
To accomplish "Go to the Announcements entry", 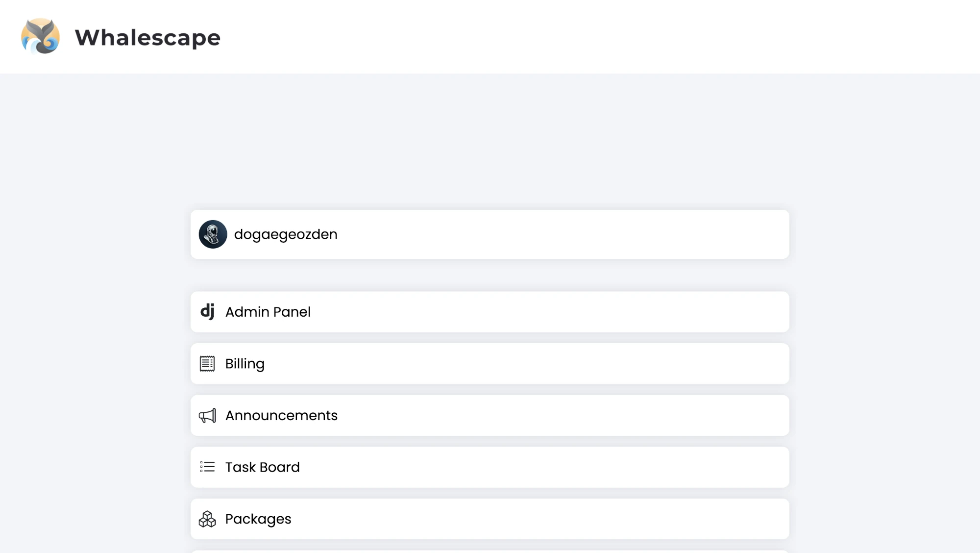I will point(490,416).
